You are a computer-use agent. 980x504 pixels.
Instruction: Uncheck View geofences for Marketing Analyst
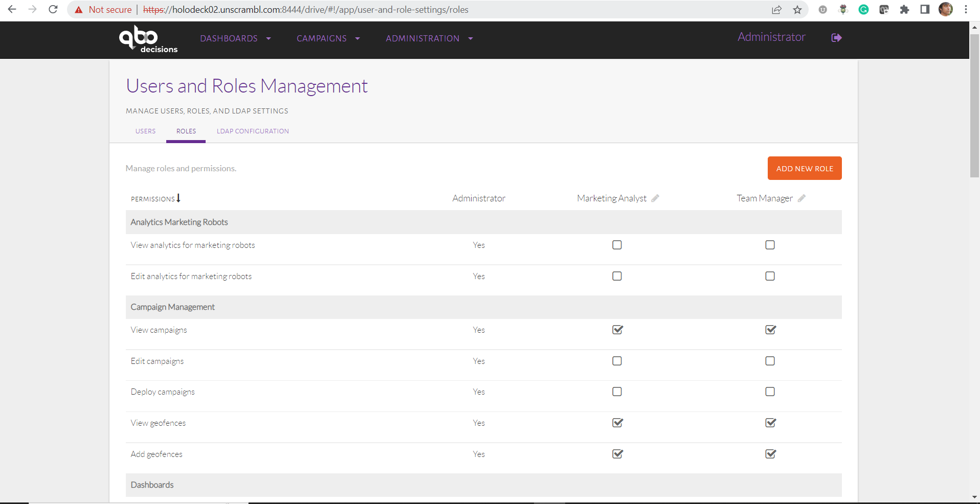click(617, 423)
